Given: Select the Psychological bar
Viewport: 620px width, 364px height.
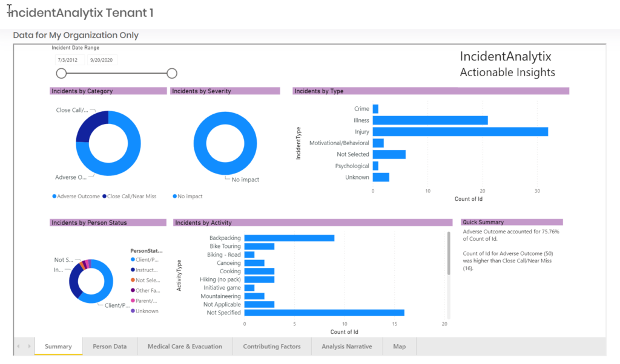Looking at the screenshot, I should [x=375, y=166].
